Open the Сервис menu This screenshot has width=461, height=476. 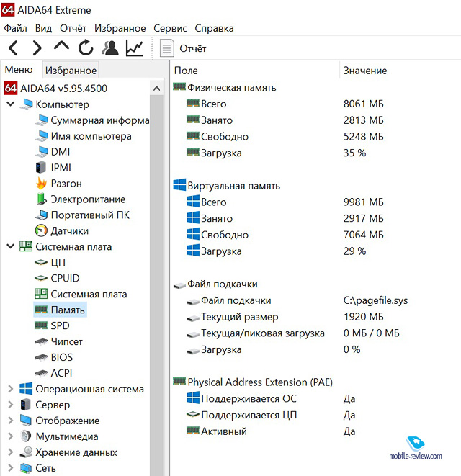point(170,28)
